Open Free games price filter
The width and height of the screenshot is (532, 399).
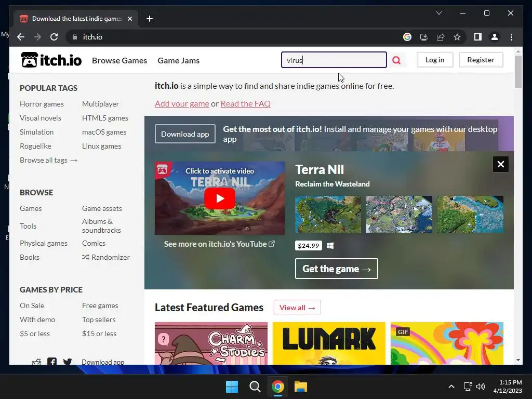pyautogui.click(x=100, y=305)
